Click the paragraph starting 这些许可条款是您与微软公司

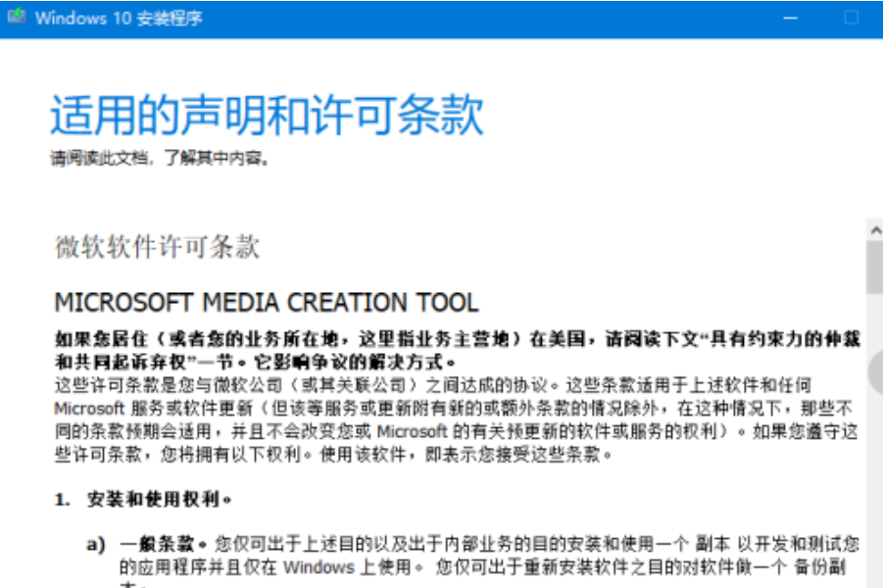pos(456,419)
